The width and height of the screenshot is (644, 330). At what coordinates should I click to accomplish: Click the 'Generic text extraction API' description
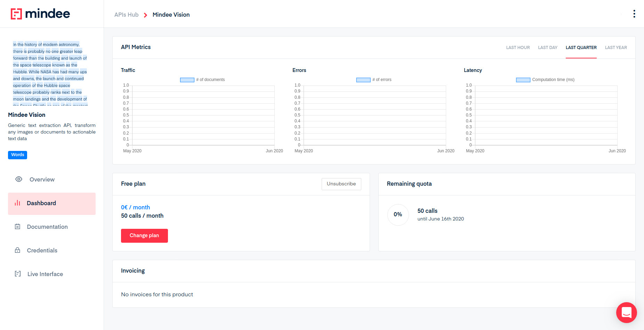[52, 132]
